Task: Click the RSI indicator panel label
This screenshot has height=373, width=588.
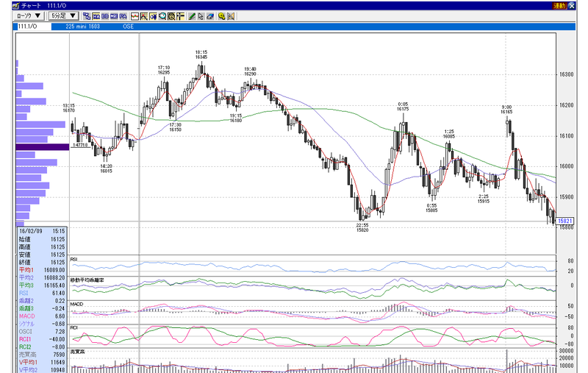Action: (x=76, y=260)
